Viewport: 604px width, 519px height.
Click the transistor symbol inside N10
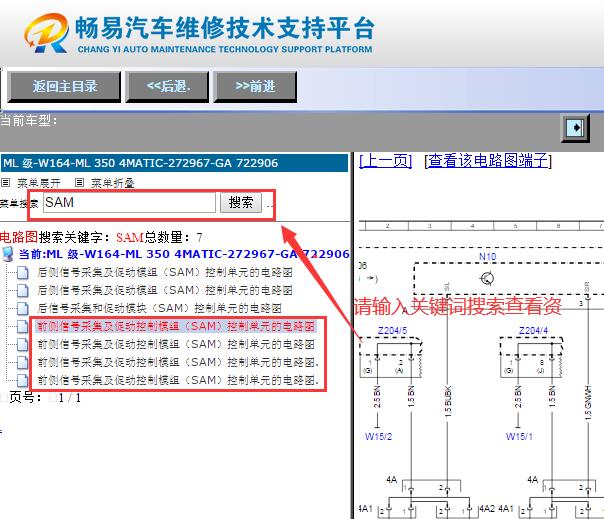487,278
